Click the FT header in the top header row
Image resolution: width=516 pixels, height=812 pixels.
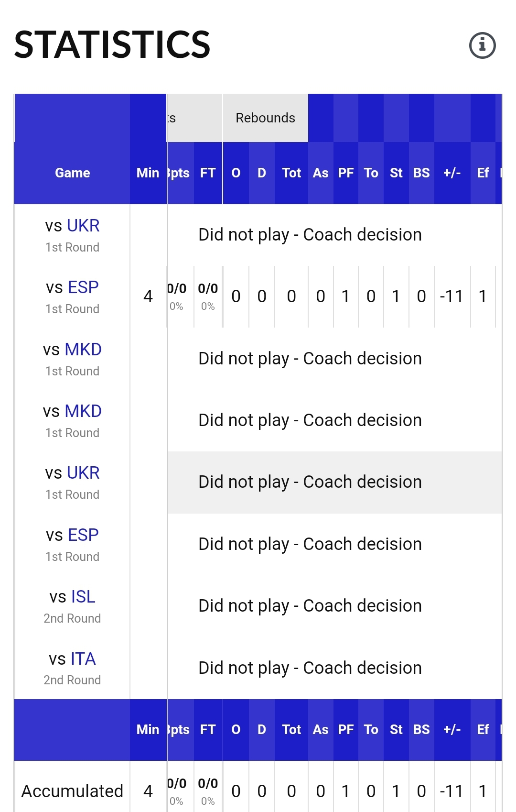pyautogui.click(x=208, y=173)
